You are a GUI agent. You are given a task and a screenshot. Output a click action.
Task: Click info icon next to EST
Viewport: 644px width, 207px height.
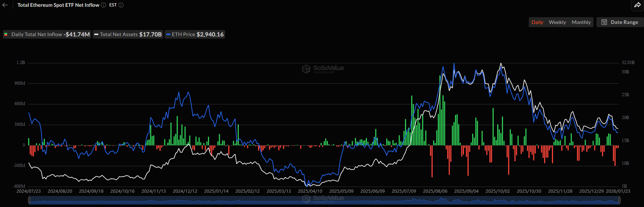pyautogui.click(x=121, y=5)
